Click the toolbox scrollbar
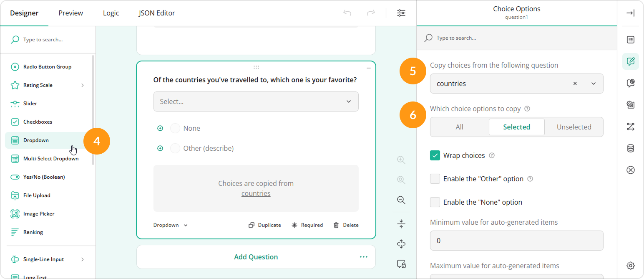This screenshot has width=644, height=279. 93,110
